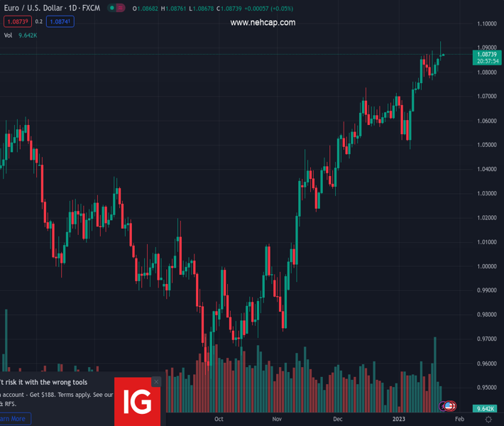Toggle the market status indicator pill

[117, 8]
